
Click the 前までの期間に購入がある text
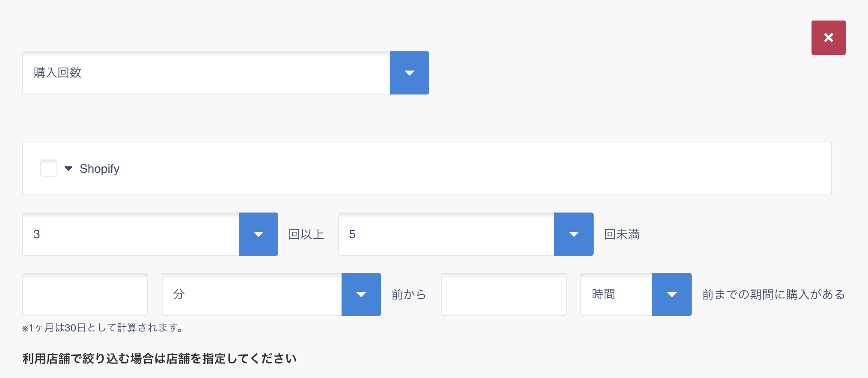coord(773,294)
